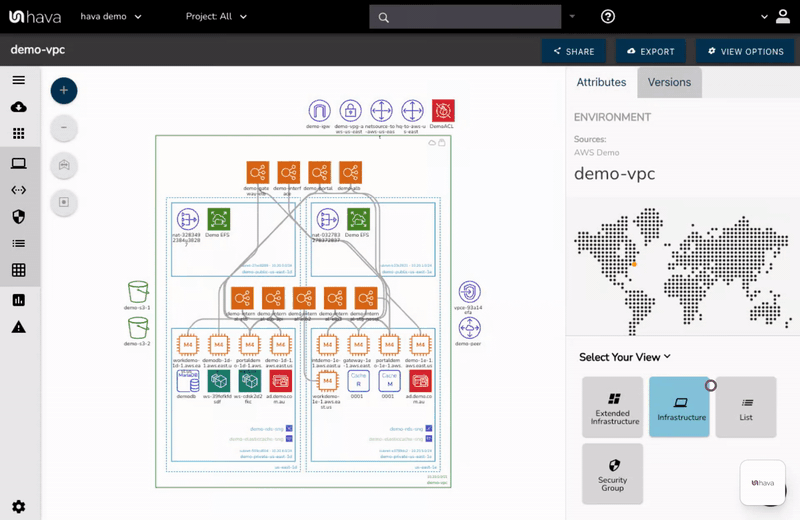Click the demo-s3-1 bucket icon
The image size is (800, 520).
click(x=138, y=292)
